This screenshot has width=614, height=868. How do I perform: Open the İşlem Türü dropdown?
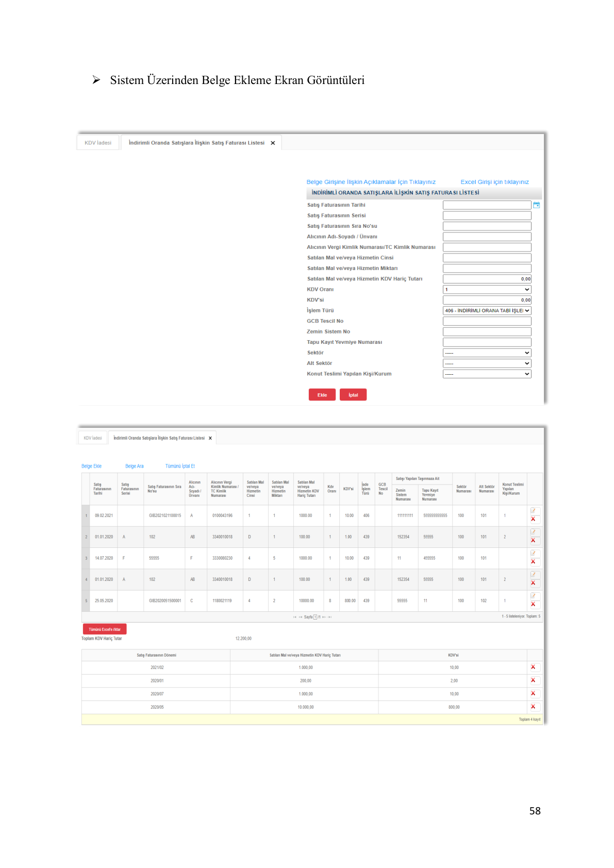(x=487, y=311)
